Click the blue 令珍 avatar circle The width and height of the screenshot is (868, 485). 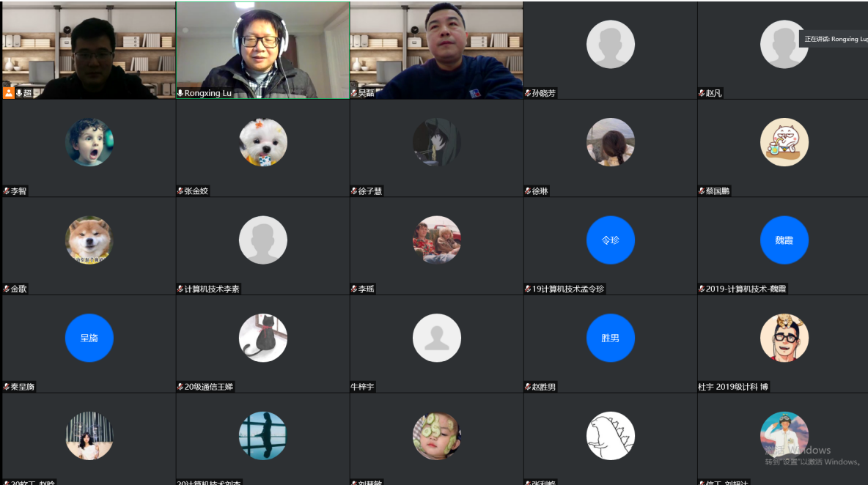pos(610,240)
